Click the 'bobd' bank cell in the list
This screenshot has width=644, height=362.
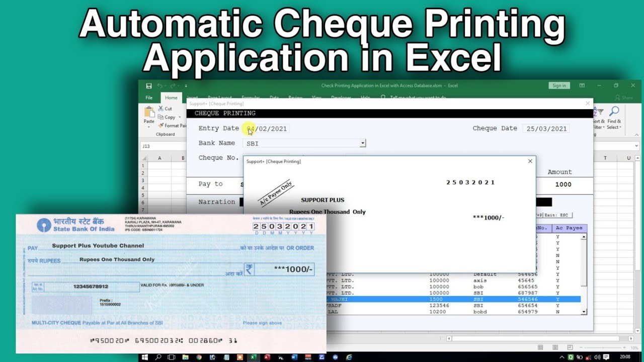pos(480,312)
